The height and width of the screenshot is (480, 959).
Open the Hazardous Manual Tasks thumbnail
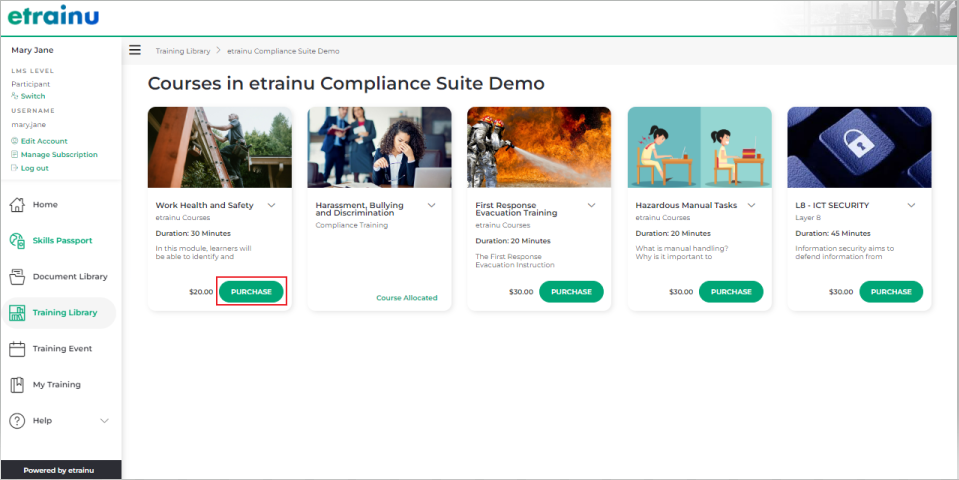pos(700,147)
